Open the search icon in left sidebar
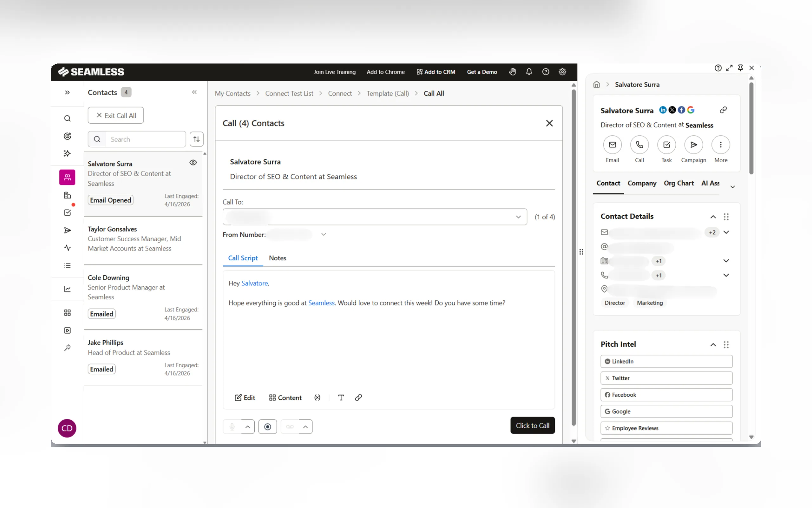This screenshot has width=812, height=508. pyautogui.click(x=68, y=118)
